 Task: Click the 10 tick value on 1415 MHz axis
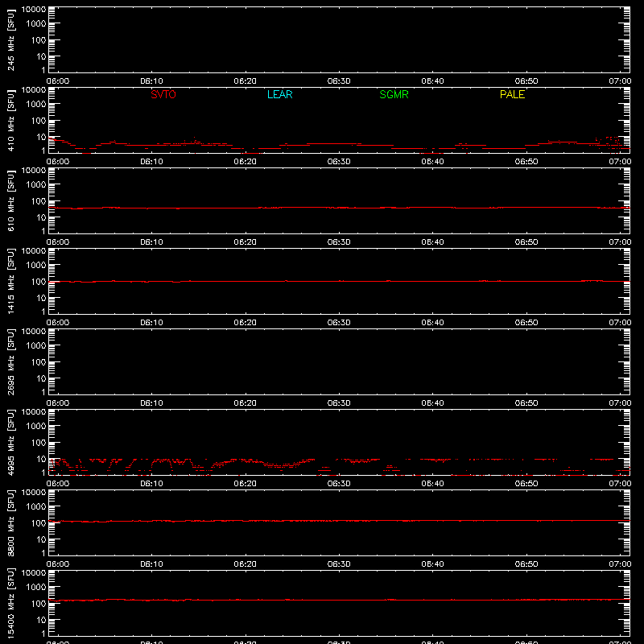coord(41,298)
